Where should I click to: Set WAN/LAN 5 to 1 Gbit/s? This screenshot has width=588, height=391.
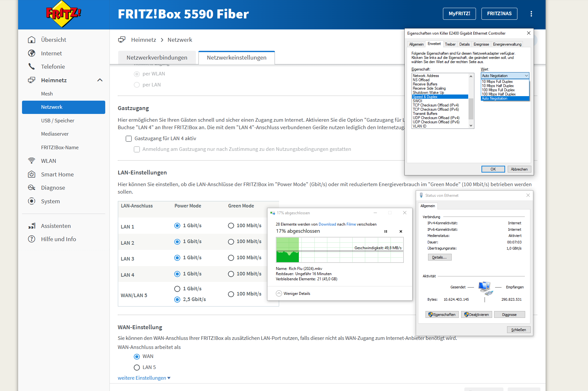pos(177,289)
